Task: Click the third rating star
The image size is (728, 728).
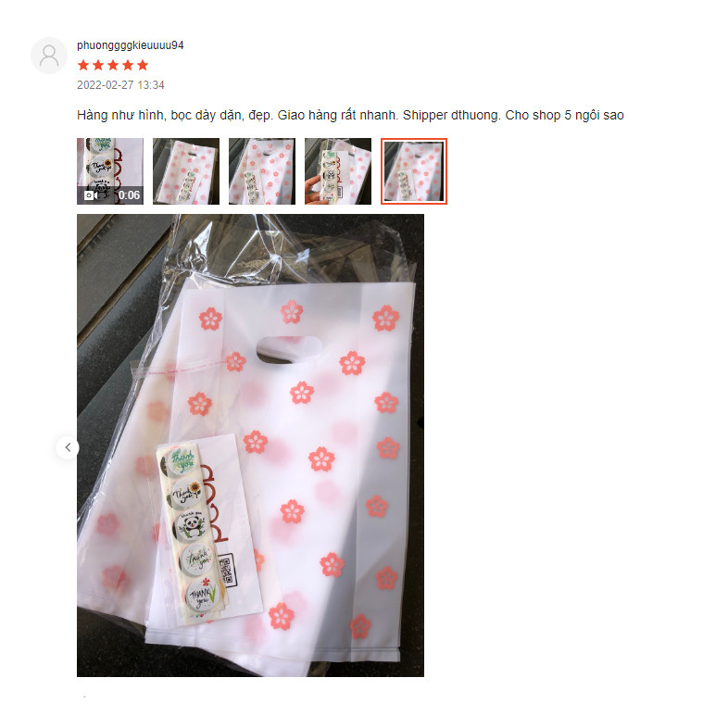Action: (x=113, y=65)
